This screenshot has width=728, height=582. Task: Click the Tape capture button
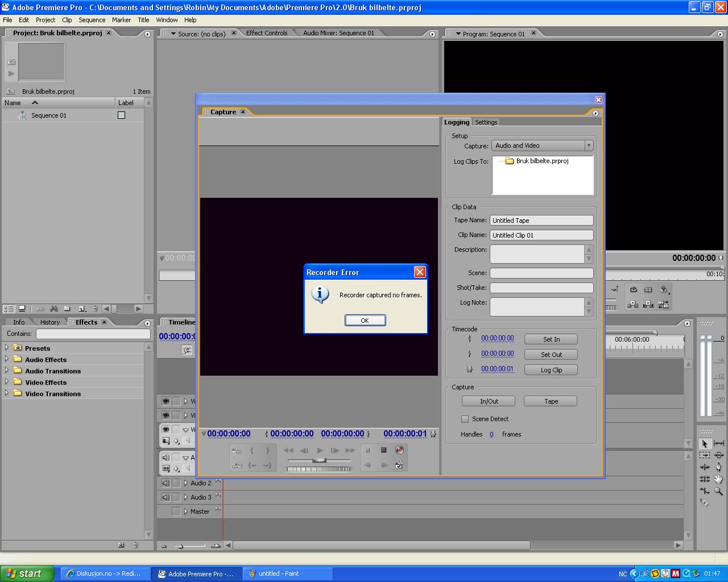click(x=551, y=401)
